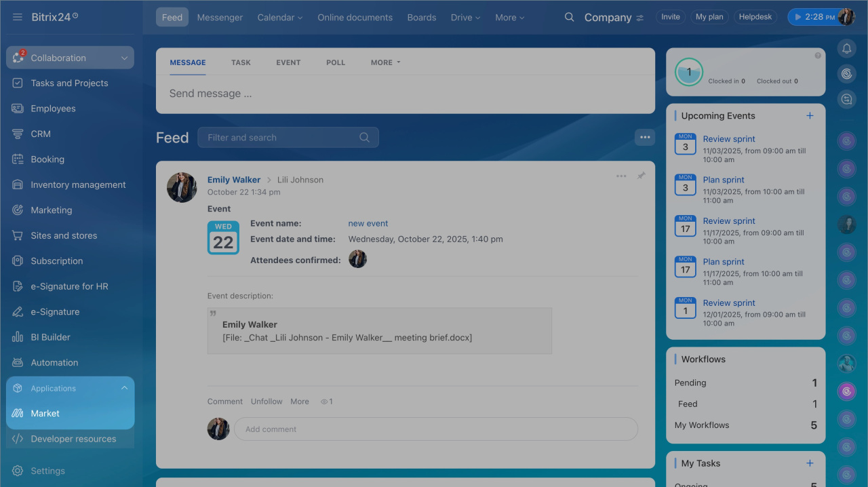Viewport: 868px width, 487px height.
Task: Expand the Collaboration section chevron
Action: pyautogui.click(x=124, y=58)
